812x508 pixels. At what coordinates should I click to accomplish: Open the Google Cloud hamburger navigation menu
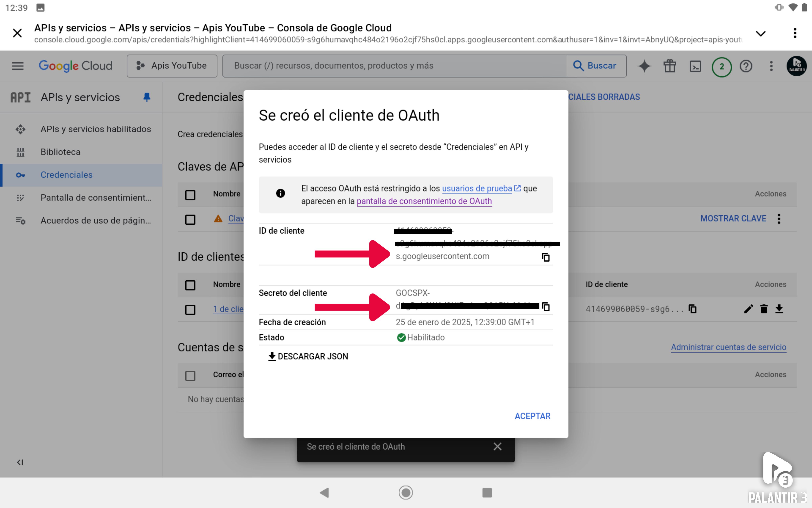pos(18,66)
